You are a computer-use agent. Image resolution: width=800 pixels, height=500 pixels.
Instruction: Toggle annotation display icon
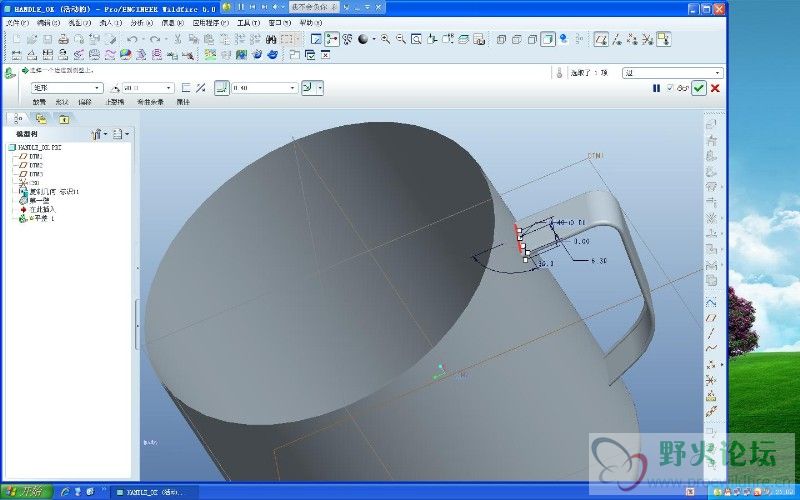(663, 39)
